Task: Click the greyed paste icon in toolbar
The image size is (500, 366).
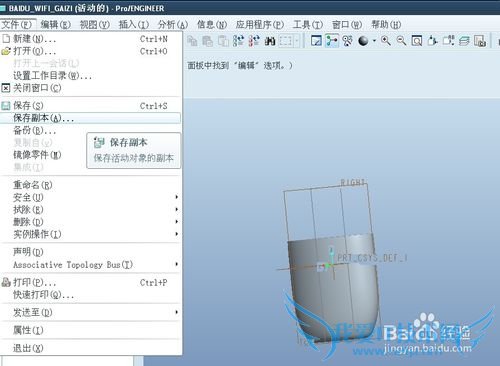Action: (207, 41)
